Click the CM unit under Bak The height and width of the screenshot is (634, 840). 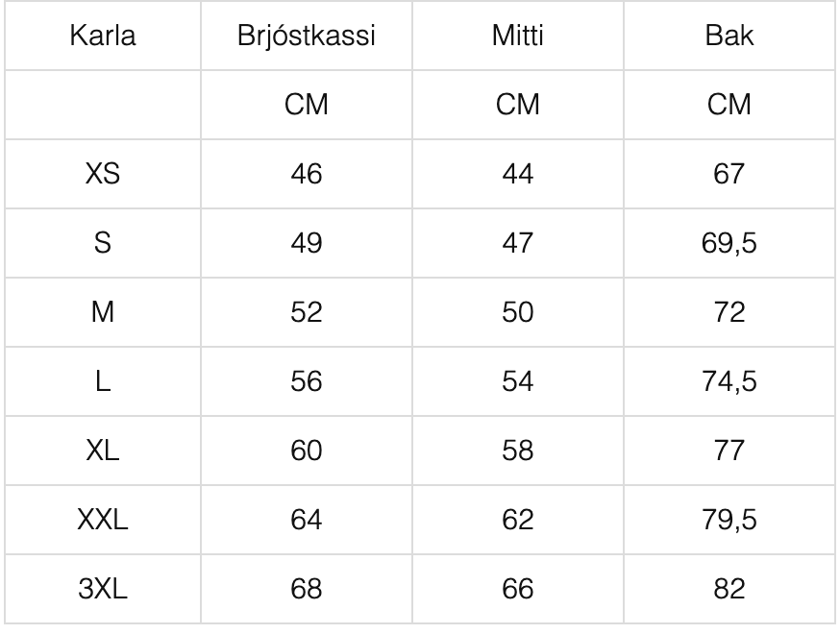tap(729, 105)
